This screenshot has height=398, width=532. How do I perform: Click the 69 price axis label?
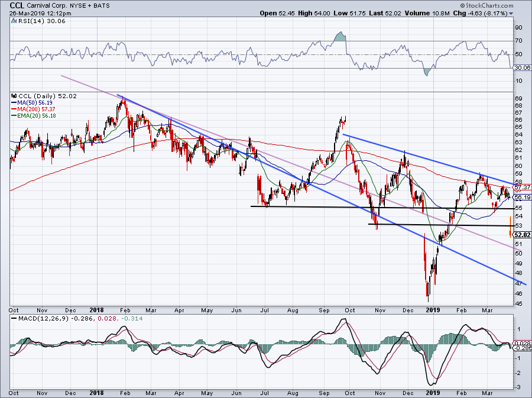[518, 99]
